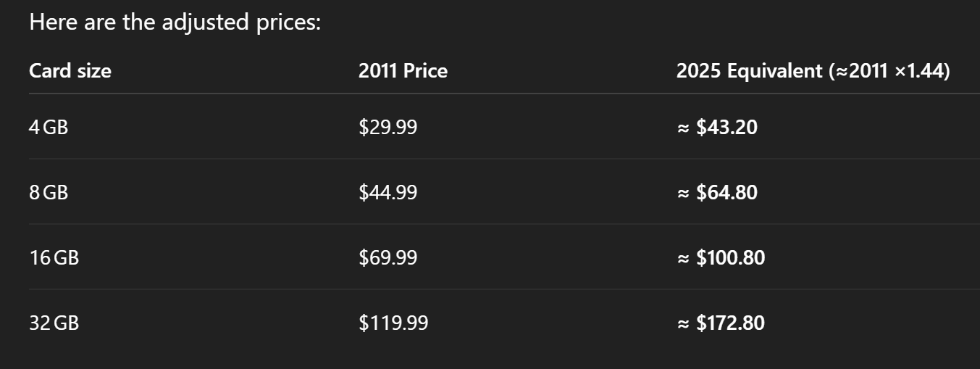This screenshot has height=369, width=980.
Task: Select the ≈ $43.20 adjusted value
Action: 717,128
